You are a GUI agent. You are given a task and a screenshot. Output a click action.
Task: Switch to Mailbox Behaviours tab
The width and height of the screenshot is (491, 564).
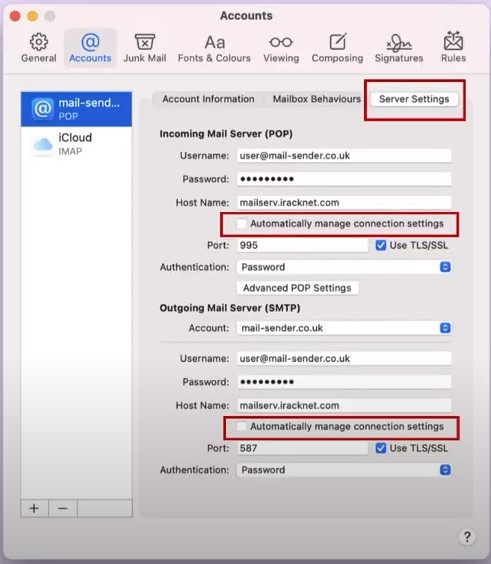[317, 99]
